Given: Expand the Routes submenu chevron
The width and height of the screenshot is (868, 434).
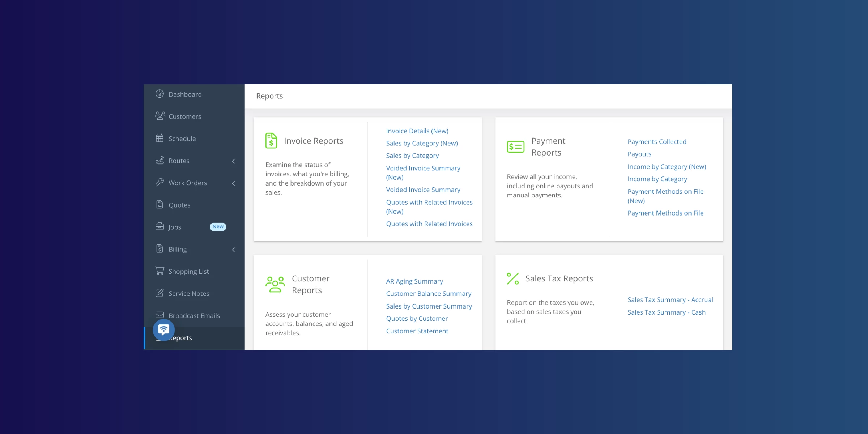Looking at the screenshot, I should pyautogui.click(x=234, y=161).
